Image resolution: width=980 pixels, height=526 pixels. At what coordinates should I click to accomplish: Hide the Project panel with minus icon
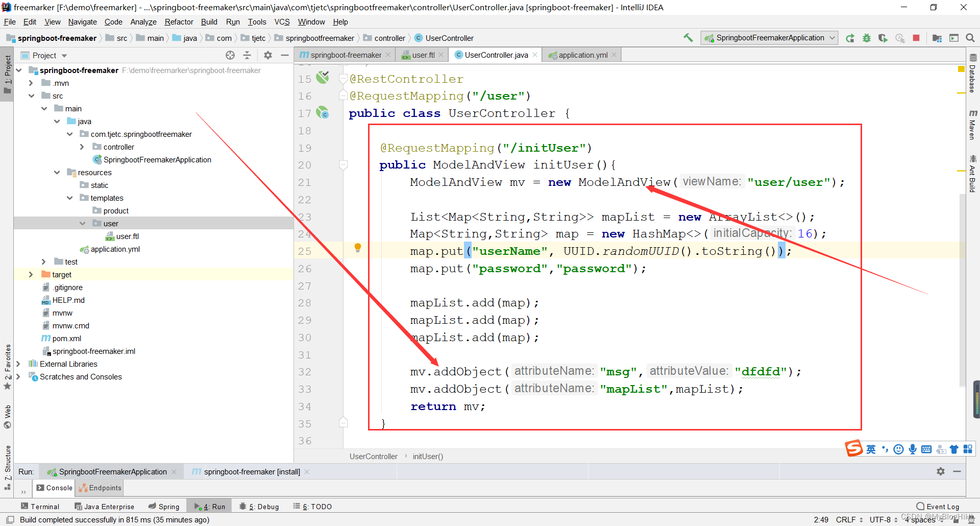click(x=285, y=55)
